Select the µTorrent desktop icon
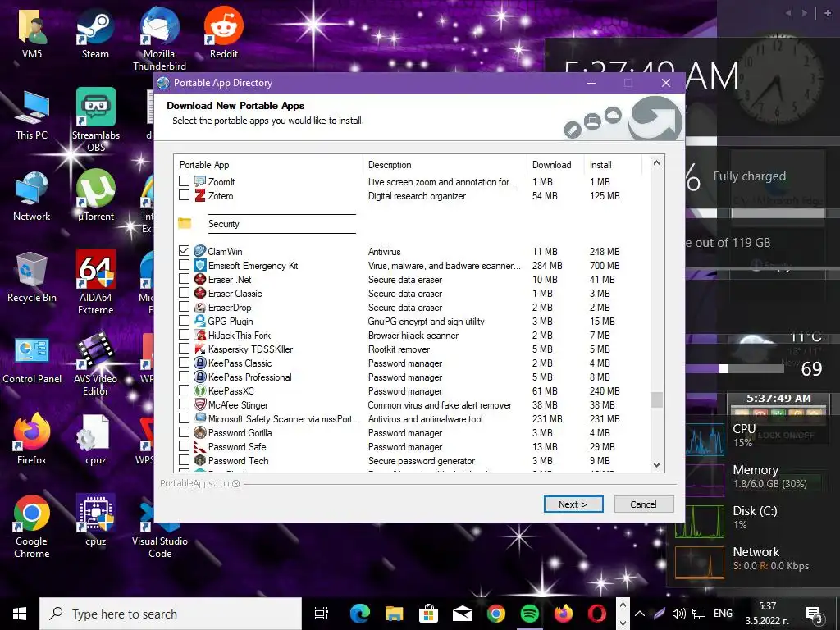The width and height of the screenshot is (840, 630). tap(96, 196)
